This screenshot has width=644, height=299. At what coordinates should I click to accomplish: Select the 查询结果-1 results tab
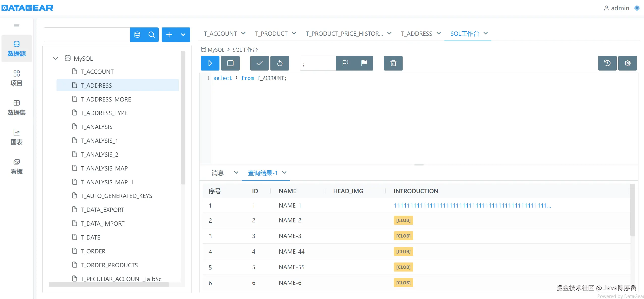(263, 173)
